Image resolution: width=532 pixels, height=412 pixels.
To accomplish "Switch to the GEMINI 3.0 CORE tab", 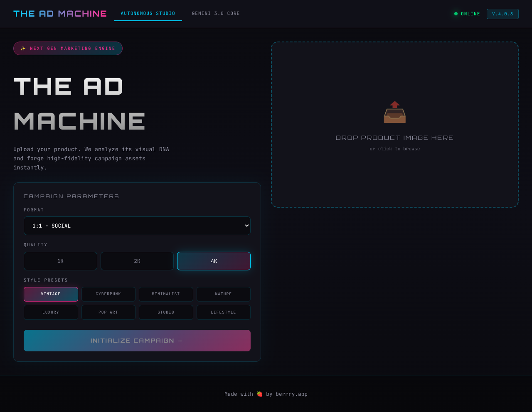I will 216,13.
